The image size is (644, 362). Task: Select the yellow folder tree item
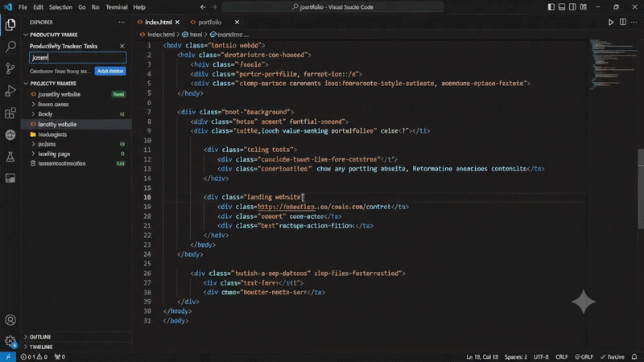click(x=76, y=134)
